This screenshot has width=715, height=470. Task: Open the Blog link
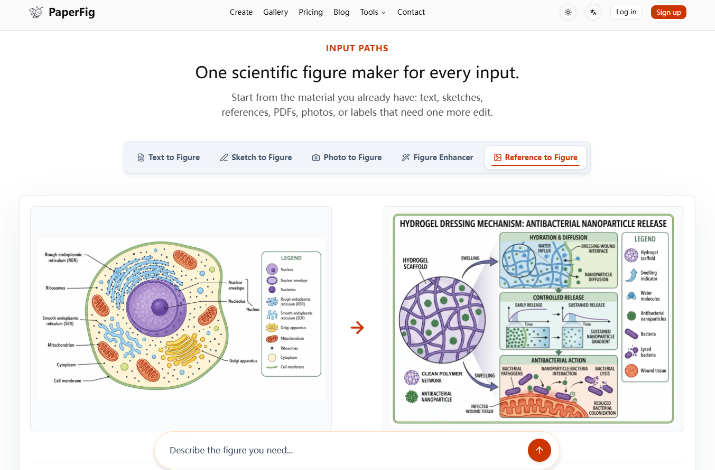click(x=341, y=12)
